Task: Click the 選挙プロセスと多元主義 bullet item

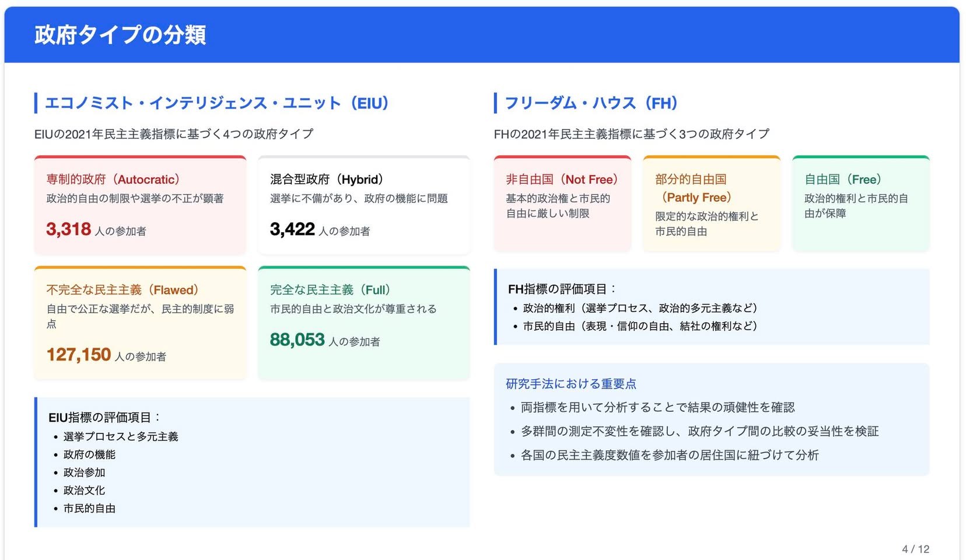Action: [121, 436]
